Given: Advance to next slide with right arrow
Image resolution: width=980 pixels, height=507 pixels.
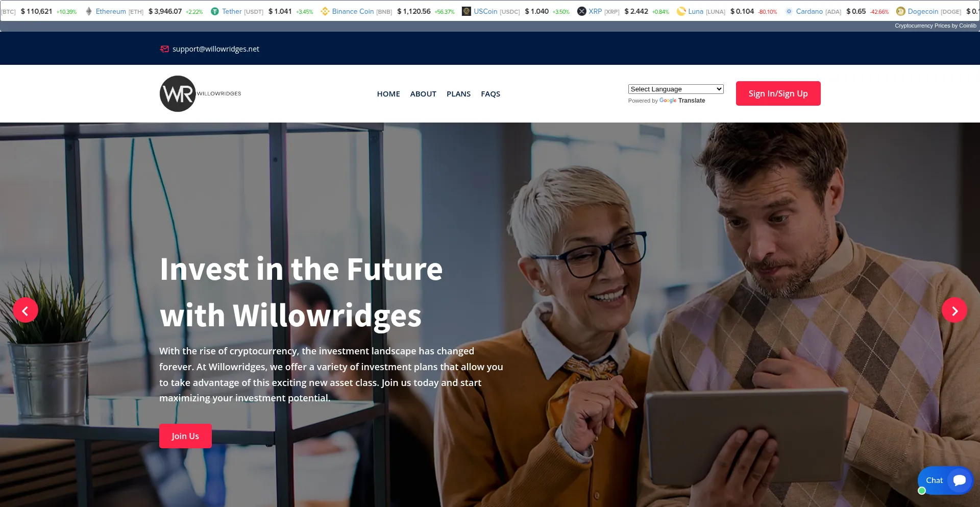Looking at the screenshot, I should coord(954,310).
